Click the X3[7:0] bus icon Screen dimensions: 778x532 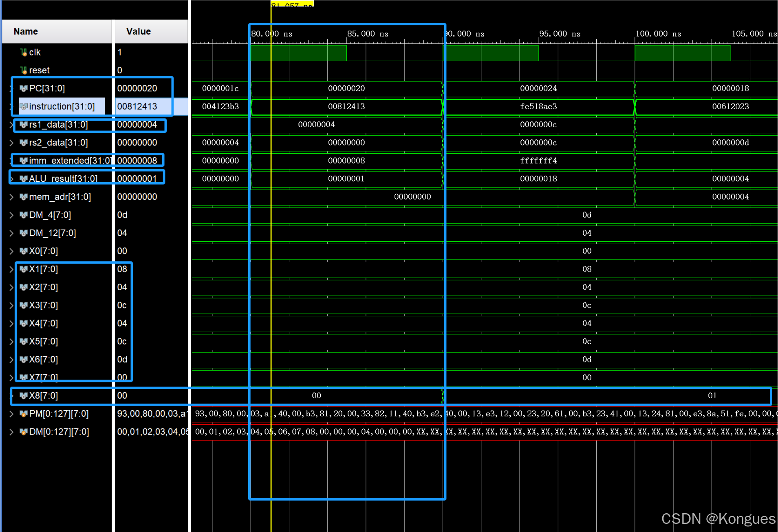tap(24, 305)
